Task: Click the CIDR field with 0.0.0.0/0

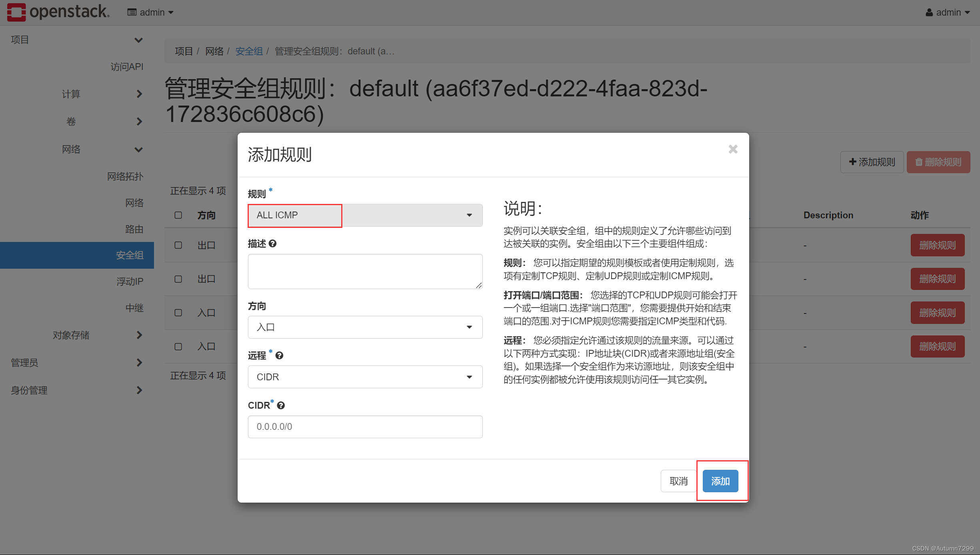Action: 365,427
